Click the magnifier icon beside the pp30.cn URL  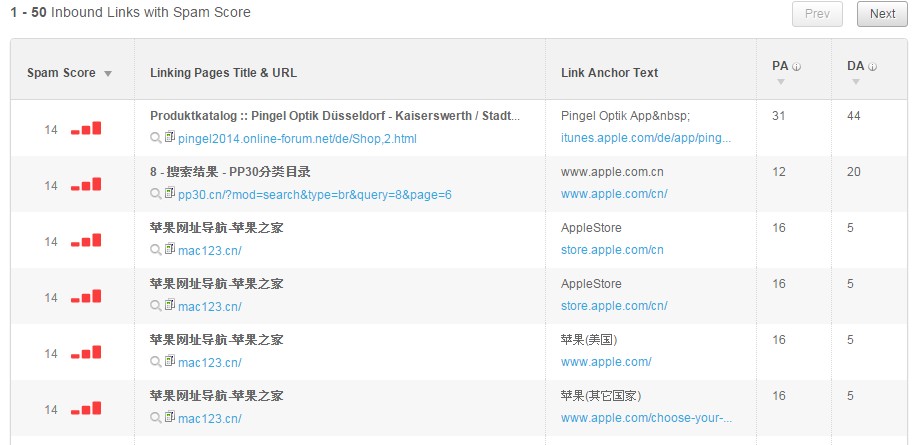click(x=155, y=194)
